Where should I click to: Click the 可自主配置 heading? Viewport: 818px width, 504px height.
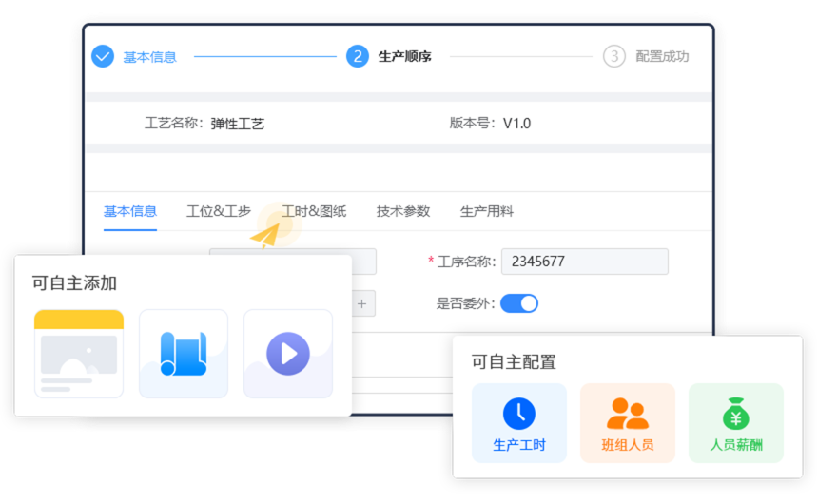[x=514, y=361]
